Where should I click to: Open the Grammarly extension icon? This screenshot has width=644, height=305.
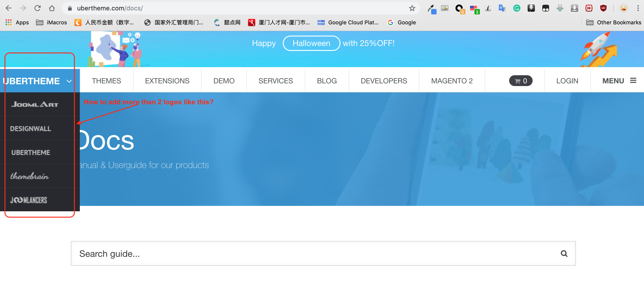pyautogui.click(x=517, y=8)
